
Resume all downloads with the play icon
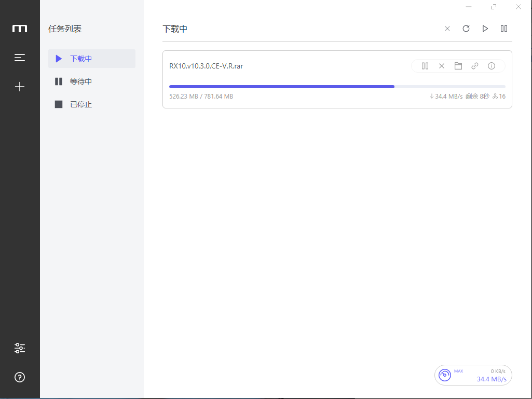(x=485, y=29)
